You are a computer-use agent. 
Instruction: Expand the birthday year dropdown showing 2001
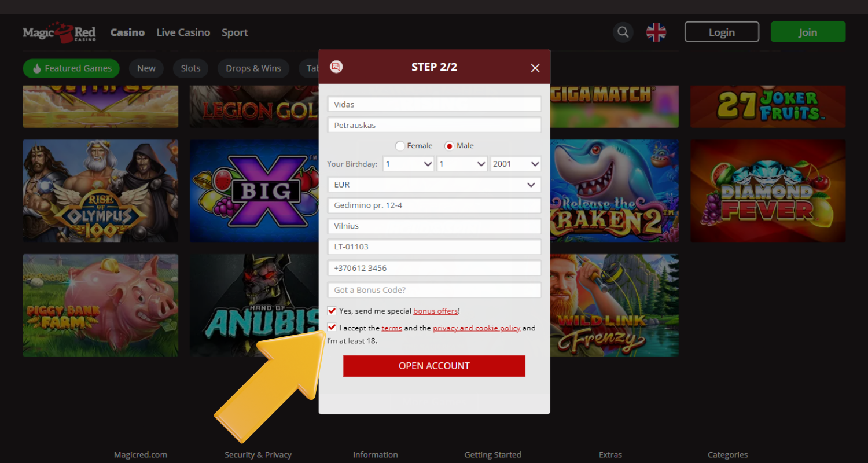pos(516,164)
